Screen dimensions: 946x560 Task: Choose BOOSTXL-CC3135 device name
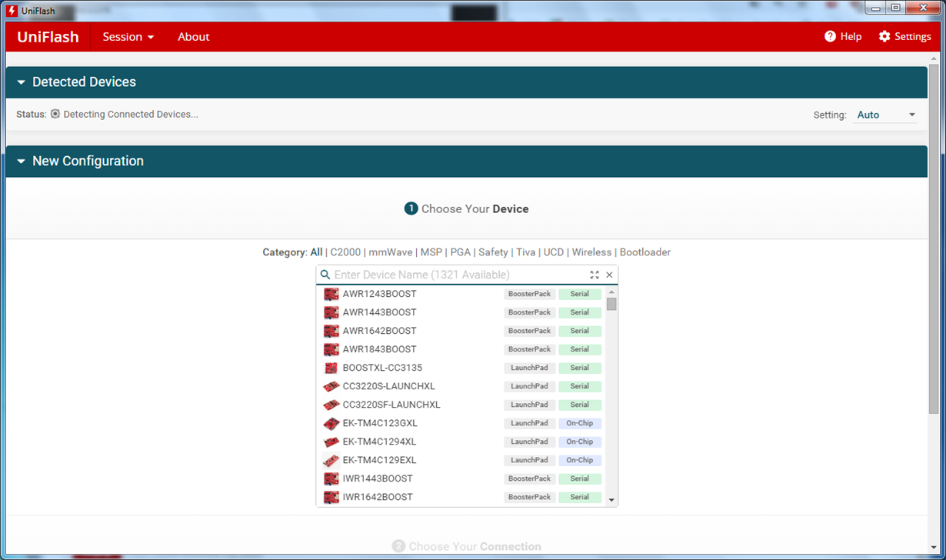click(x=382, y=368)
